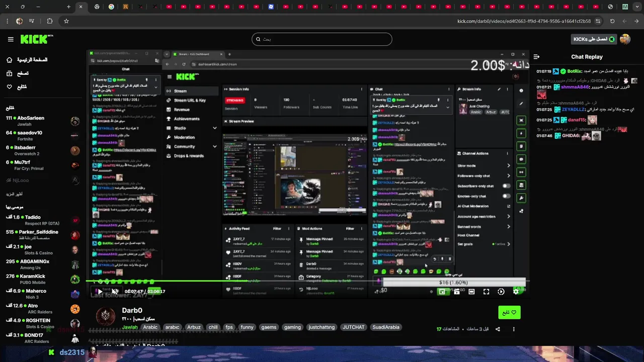
Task: Toggle theater mode in player
Action: pos(471,292)
